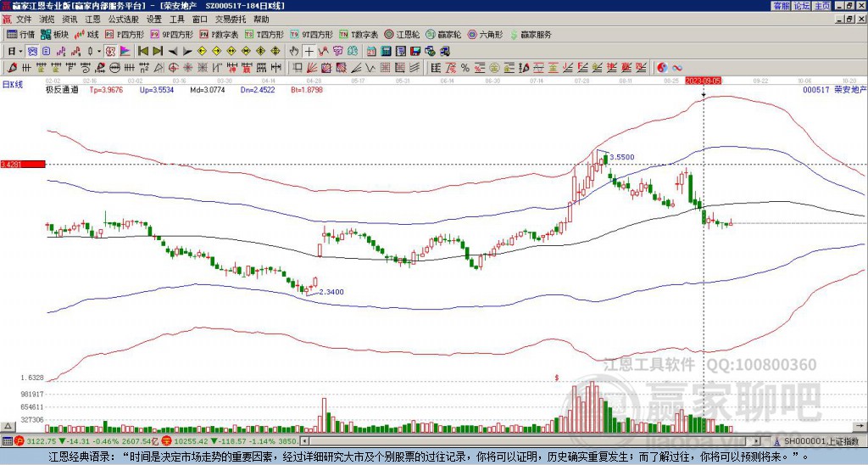This screenshot has width=868, height=465.
Task: Click the percent sign (%) drawing tool
Action: pos(465,68)
